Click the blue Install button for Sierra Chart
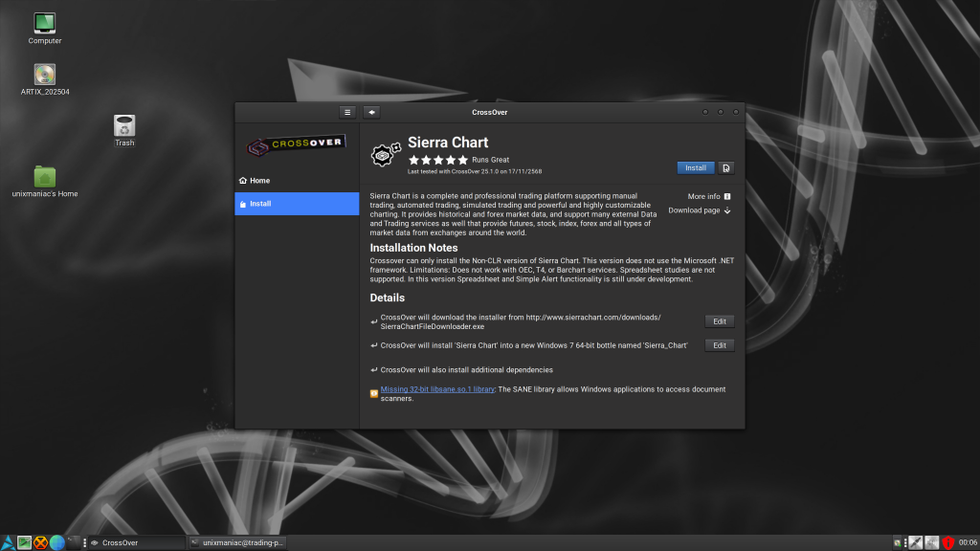 (695, 167)
